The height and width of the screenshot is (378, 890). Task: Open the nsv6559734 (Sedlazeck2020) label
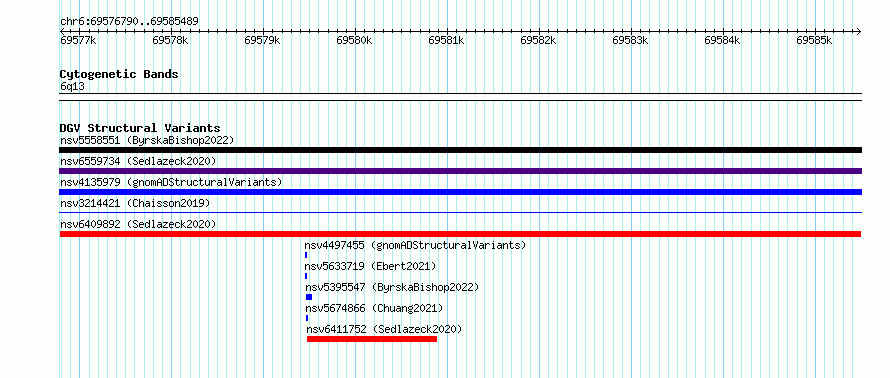138,161
